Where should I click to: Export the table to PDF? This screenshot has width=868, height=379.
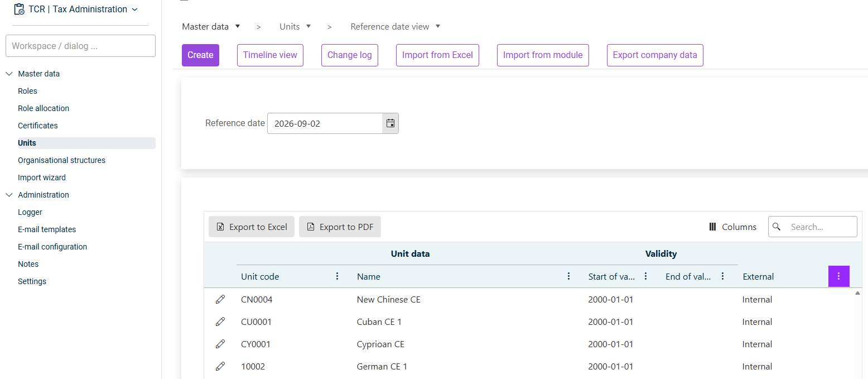[x=340, y=227]
